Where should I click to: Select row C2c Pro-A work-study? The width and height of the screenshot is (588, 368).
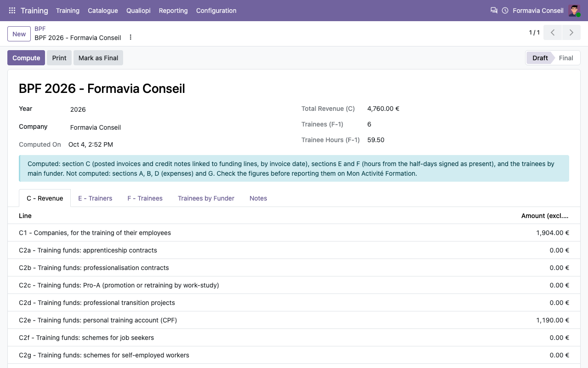tap(294, 285)
